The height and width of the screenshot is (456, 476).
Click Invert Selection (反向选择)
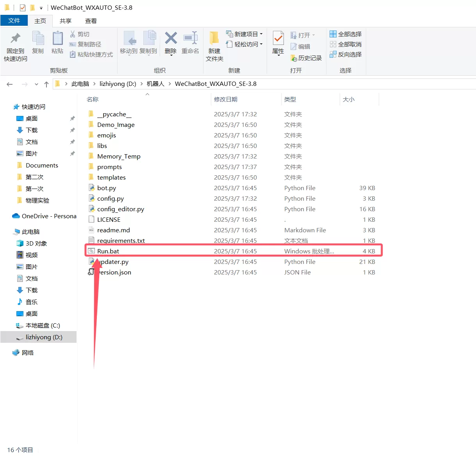pyautogui.click(x=346, y=54)
